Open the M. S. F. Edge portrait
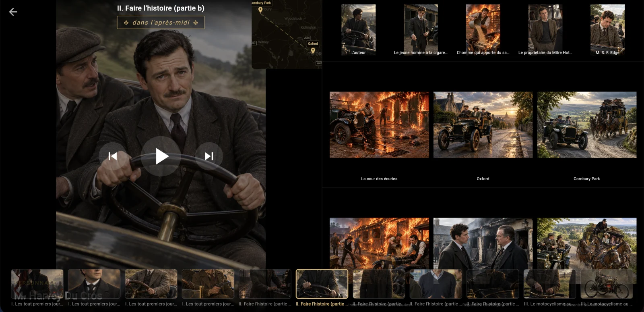 [607, 30]
